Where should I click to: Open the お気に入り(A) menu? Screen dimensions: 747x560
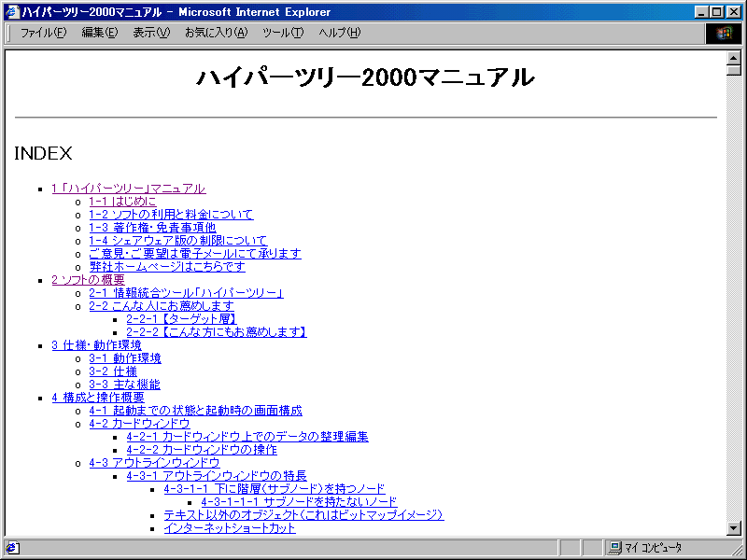[217, 33]
